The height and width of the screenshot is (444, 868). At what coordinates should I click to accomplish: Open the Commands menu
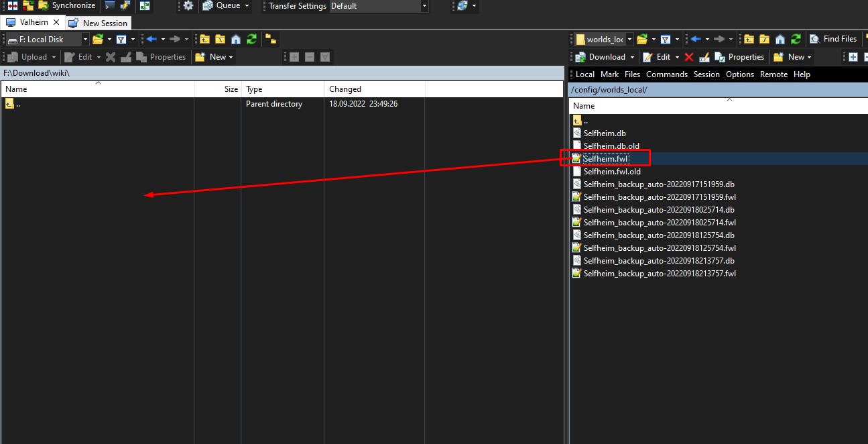(x=666, y=74)
